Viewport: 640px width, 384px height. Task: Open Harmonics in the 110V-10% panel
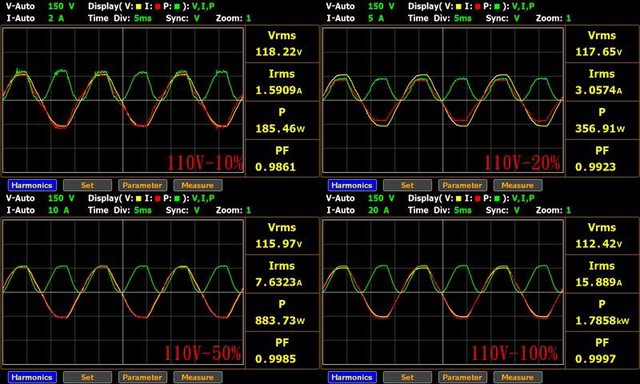[32, 185]
